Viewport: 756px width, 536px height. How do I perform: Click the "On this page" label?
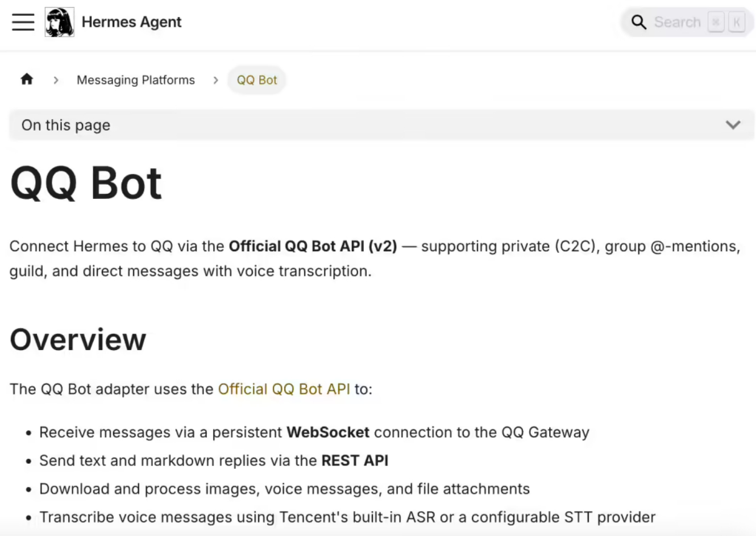point(66,125)
